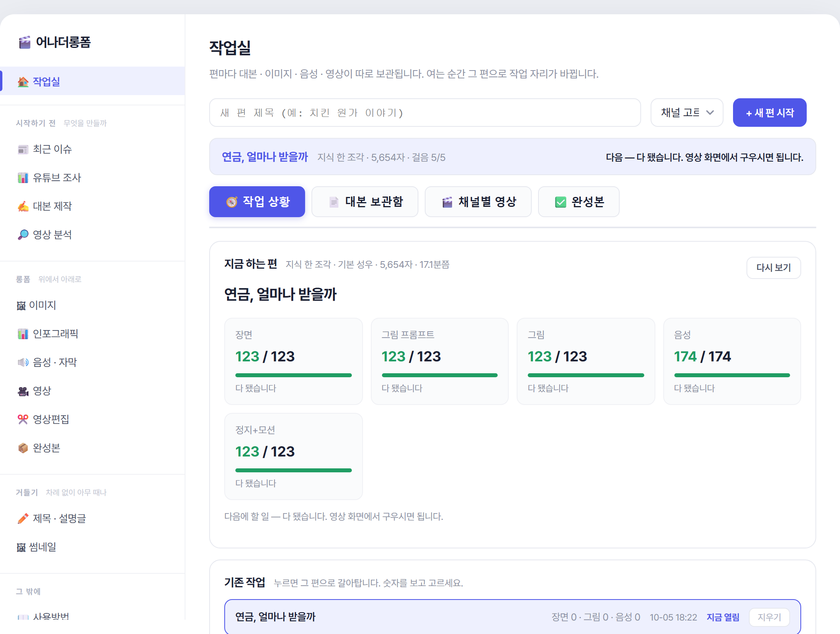840x634 pixels.
Task: Click 지우기 on the 연금, 얼마나 받을까 row
Action: [769, 617]
